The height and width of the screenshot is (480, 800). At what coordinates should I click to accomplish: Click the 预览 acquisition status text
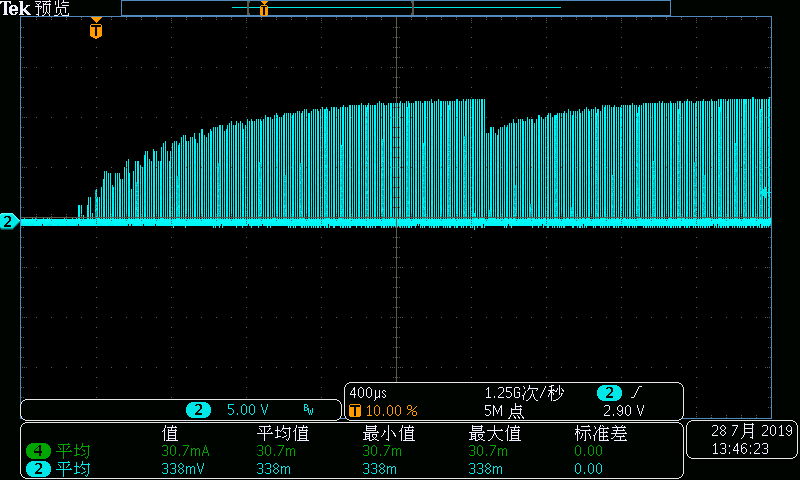click(x=52, y=8)
